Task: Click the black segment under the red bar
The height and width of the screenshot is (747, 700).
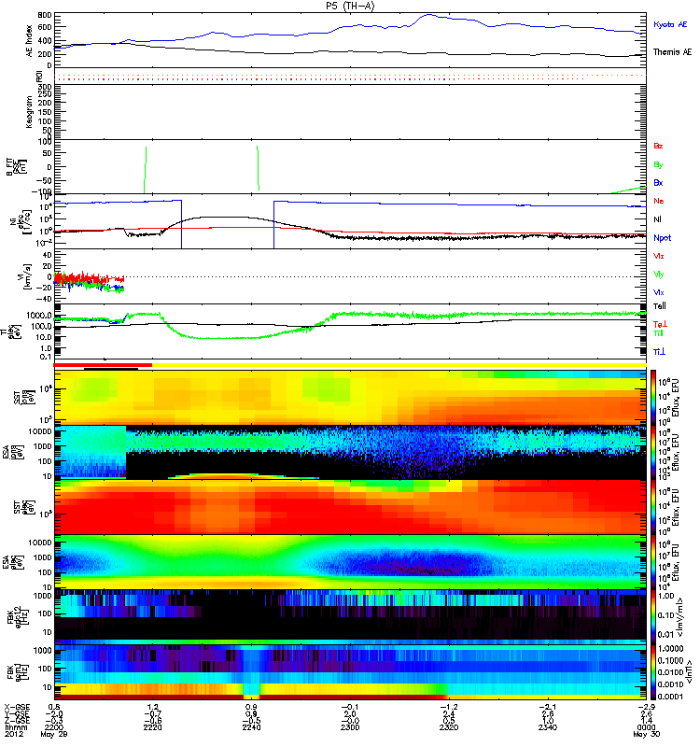Action: pos(111,368)
